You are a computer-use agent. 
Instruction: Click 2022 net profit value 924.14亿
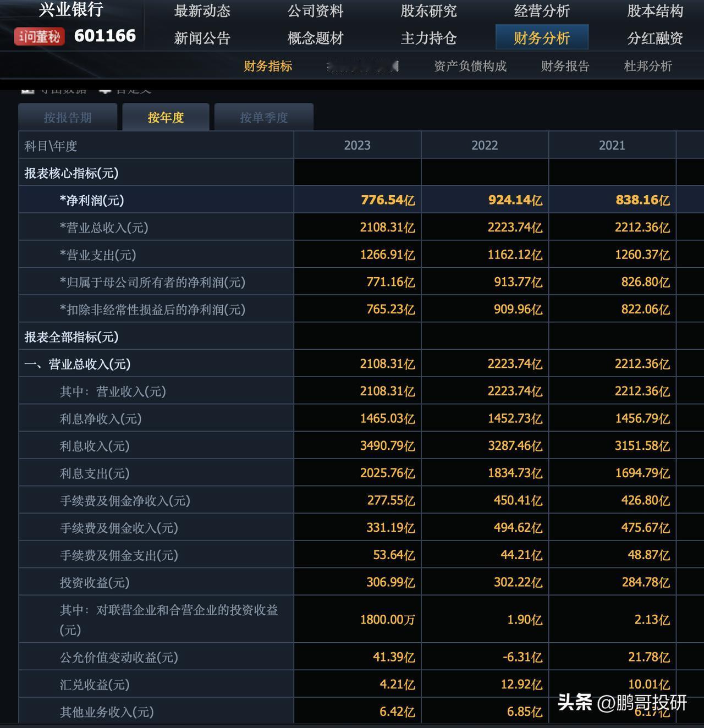[515, 200]
